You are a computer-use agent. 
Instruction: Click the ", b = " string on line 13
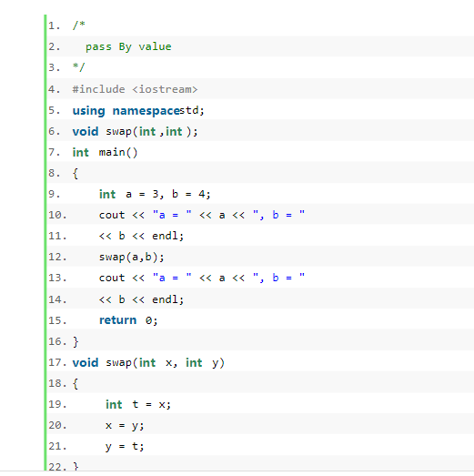coord(278,278)
